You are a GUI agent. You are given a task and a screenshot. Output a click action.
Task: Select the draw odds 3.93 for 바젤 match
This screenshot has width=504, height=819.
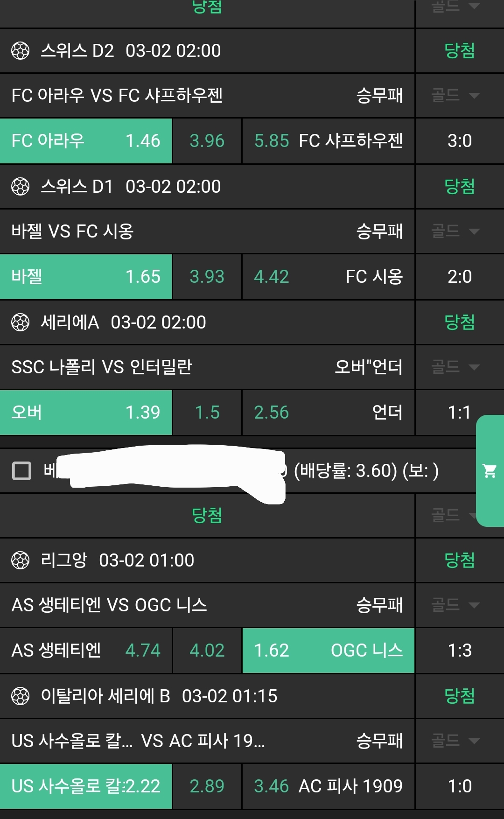tap(207, 277)
